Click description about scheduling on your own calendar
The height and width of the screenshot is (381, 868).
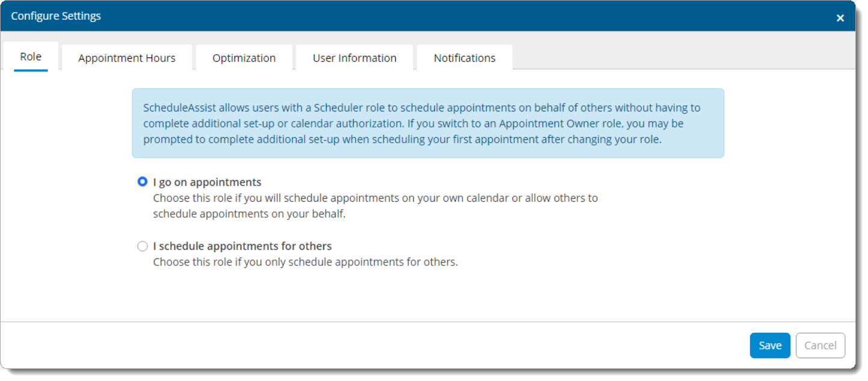375,198
